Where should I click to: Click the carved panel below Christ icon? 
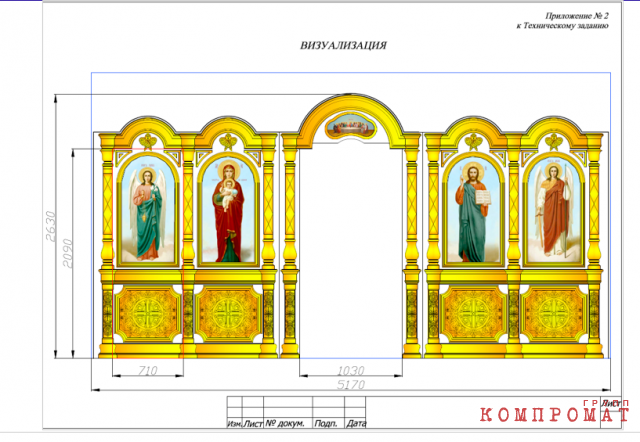pos(473,314)
